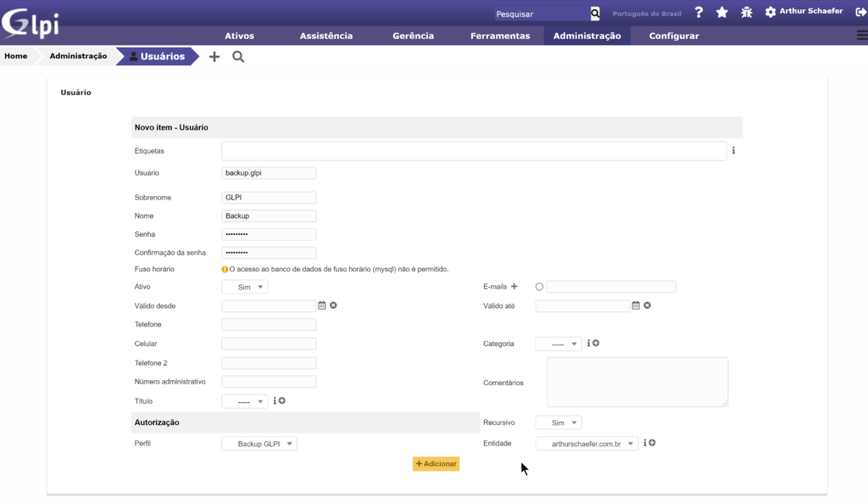This screenshot has height=504, width=868.
Task: Click the Entidade info icon
Action: (645, 443)
